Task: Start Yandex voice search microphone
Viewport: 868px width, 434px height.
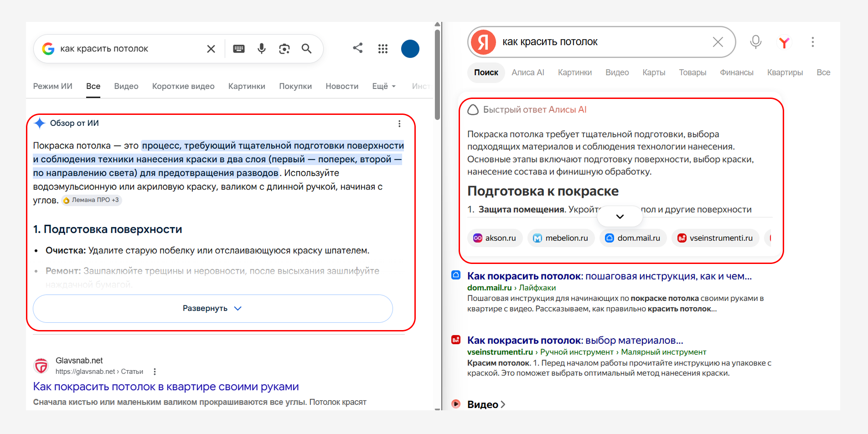Action: pyautogui.click(x=756, y=42)
